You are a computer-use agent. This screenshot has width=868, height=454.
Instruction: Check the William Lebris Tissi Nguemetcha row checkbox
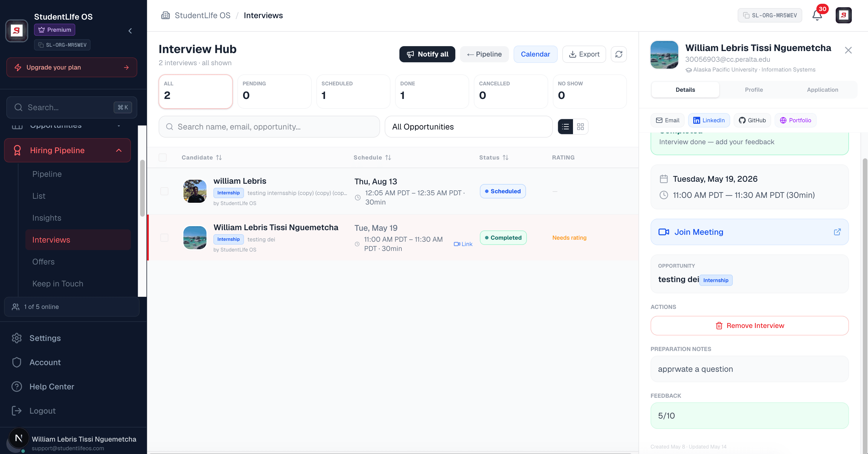pyautogui.click(x=164, y=238)
